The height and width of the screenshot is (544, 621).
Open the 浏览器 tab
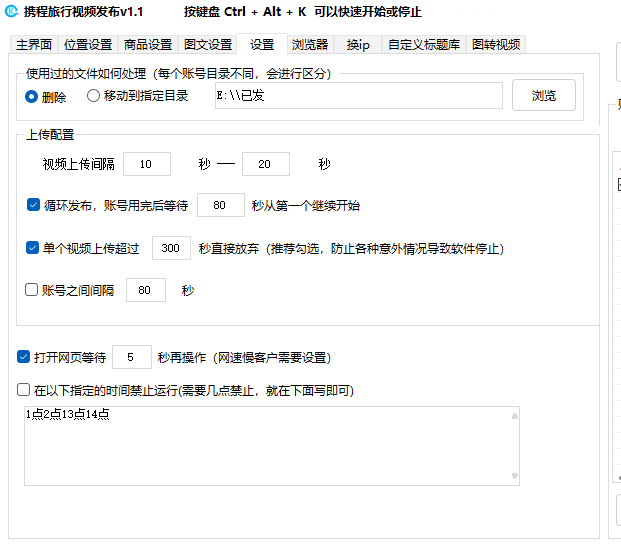coord(310,44)
